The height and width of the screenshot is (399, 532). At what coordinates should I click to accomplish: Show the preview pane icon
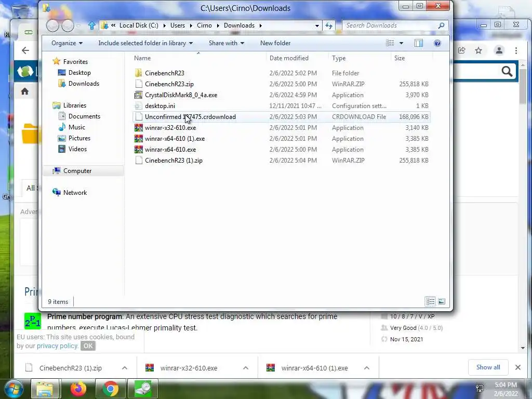[419, 43]
